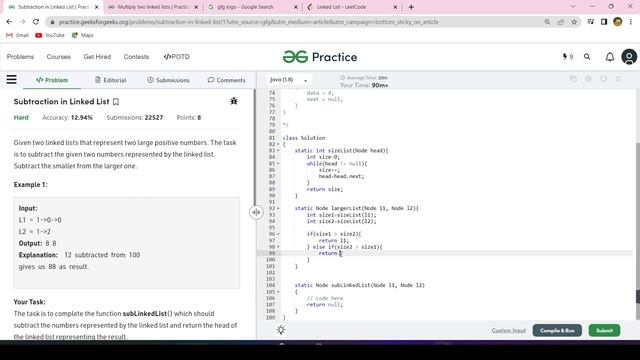
Task: Open the YouTube bookmark
Action: [x=50, y=35]
